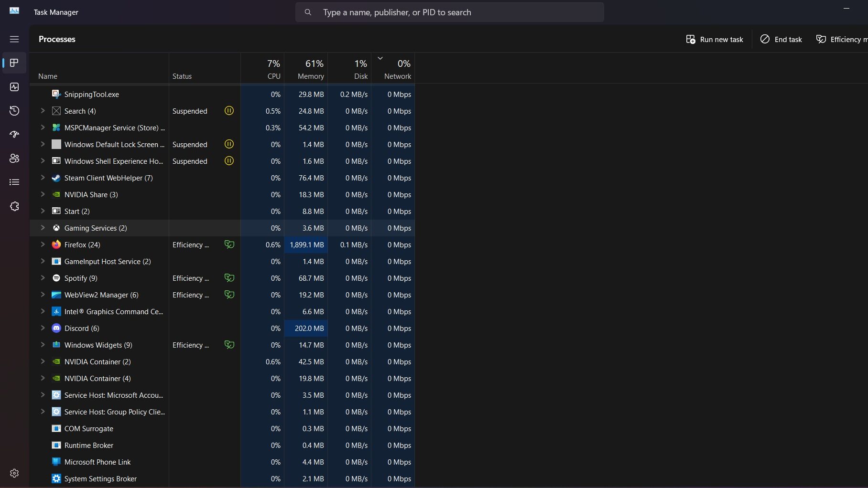Click the Firefox process icon

click(56, 244)
